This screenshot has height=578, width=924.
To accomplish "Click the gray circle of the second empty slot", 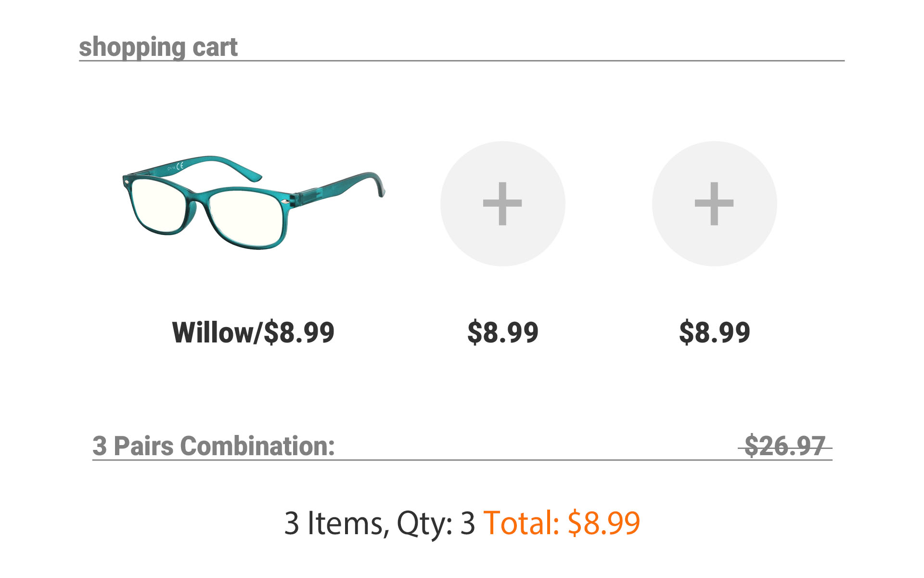I will tap(462, 241).
